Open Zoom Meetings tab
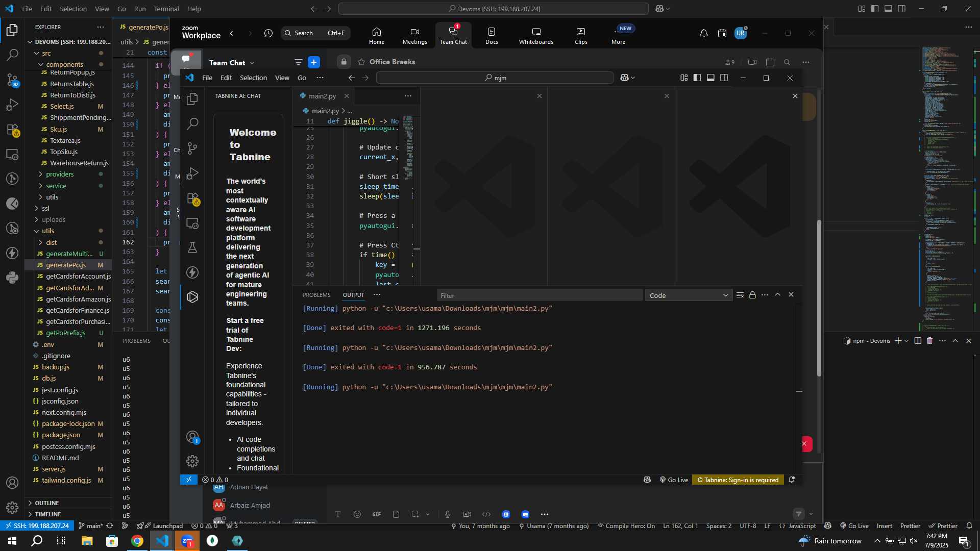 pyautogui.click(x=415, y=36)
